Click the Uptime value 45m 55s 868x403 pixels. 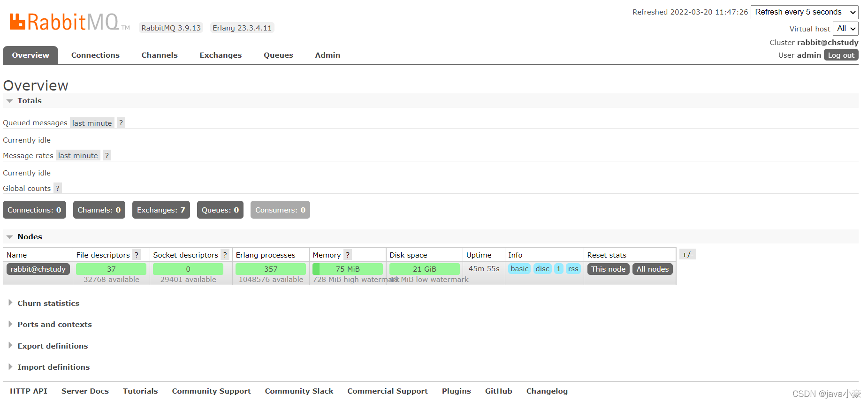[484, 268]
